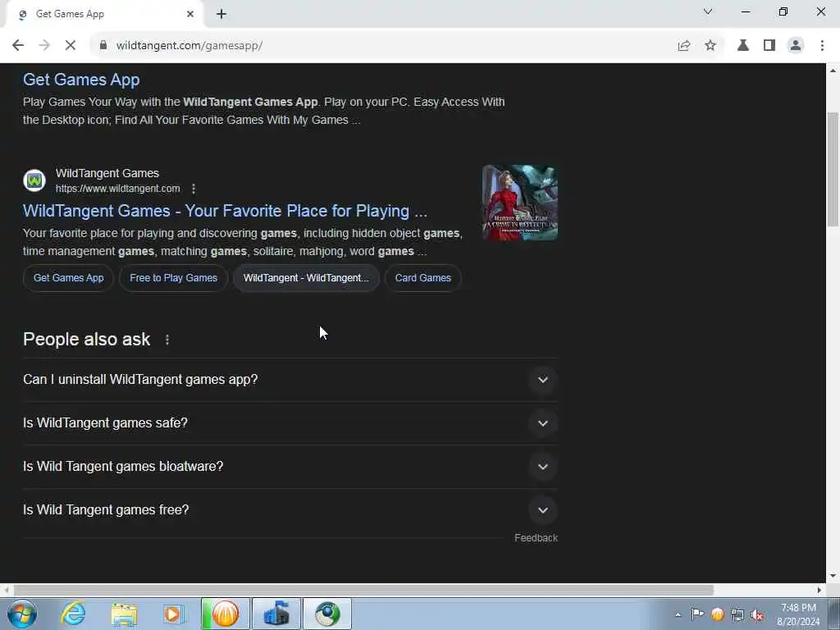Select the Get Games App browser tab
This screenshot has width=840, height=630.
(105, 14)
